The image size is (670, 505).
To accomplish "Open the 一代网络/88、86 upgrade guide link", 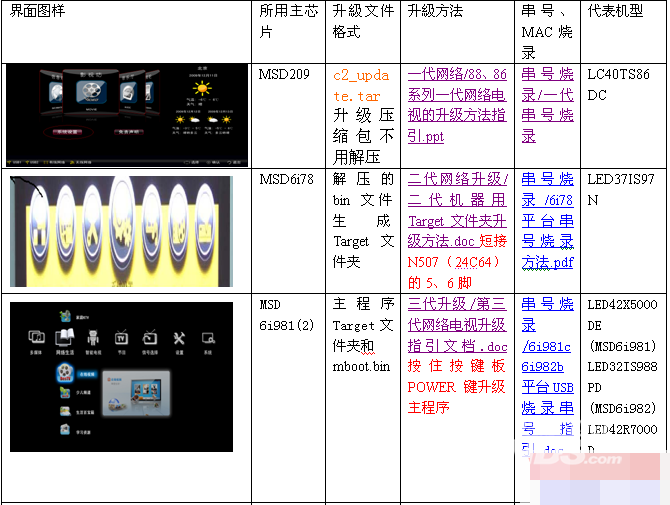I will (x=457, y=105).
